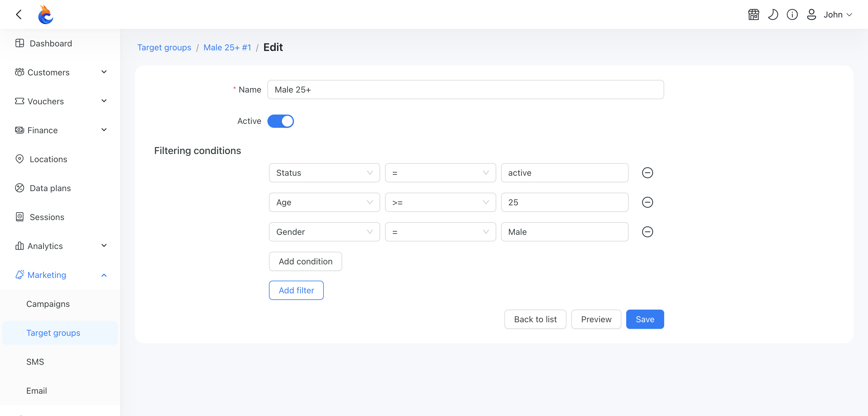Click the Dashboard grid icon in the sidebar
Screen dimensions: 868x416
(20, 43)
